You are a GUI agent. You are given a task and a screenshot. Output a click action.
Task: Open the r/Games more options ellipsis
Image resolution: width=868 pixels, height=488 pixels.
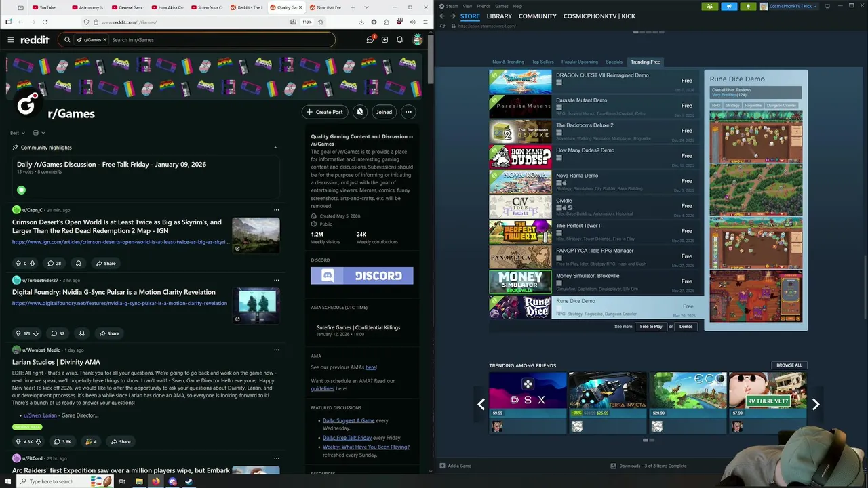point(408,112)
